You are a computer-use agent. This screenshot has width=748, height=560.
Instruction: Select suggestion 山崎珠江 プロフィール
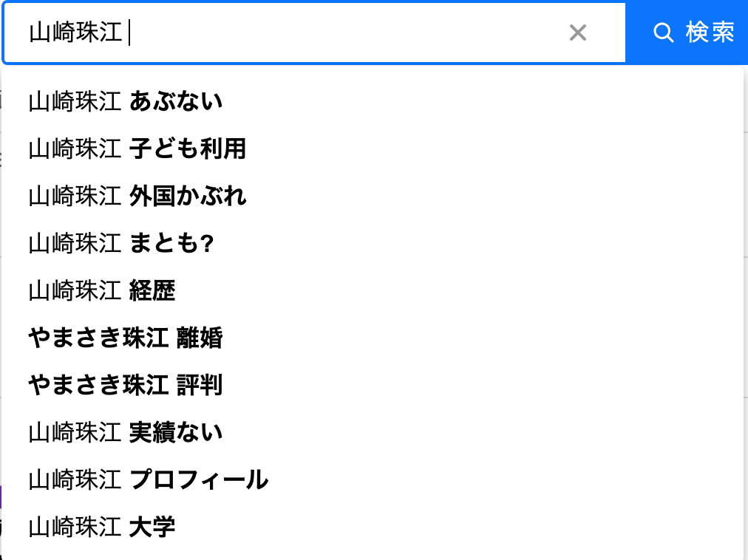tap(373, 479)
